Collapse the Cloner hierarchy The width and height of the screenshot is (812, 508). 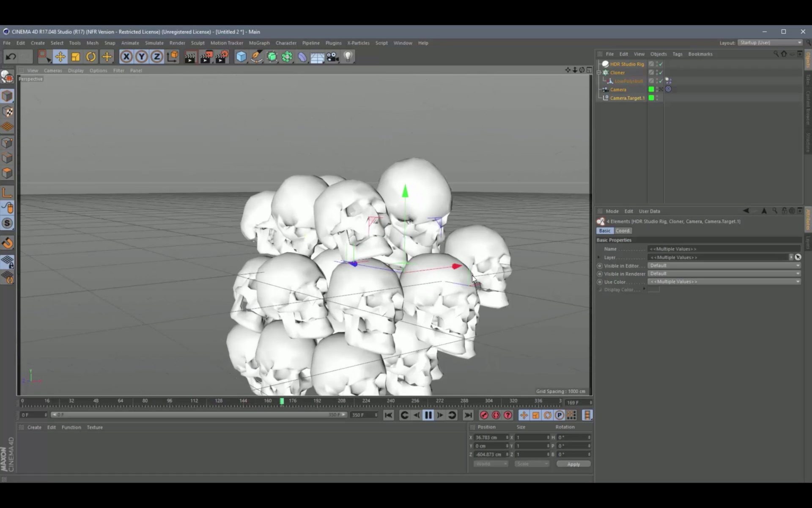[599, 73]
